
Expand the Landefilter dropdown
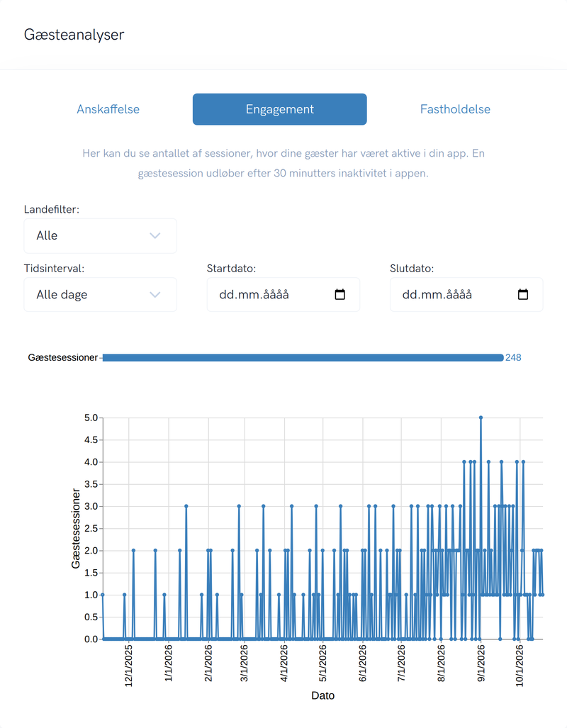coord(101,236)
